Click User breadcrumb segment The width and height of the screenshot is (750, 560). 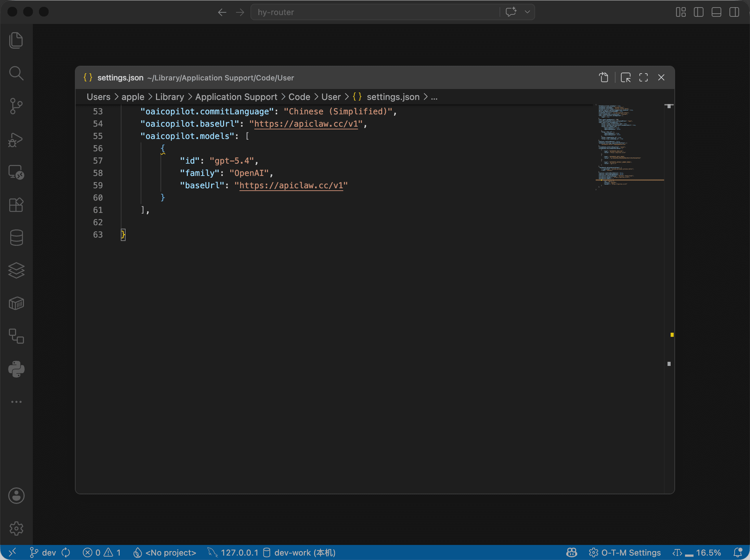pos(331,97)
